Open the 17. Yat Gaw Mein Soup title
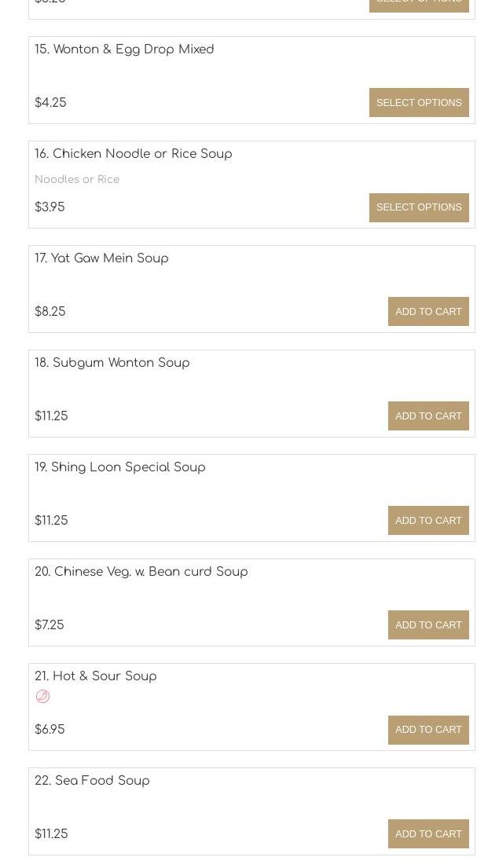This screenshot has height=868, width=499. tap(101, 258)
